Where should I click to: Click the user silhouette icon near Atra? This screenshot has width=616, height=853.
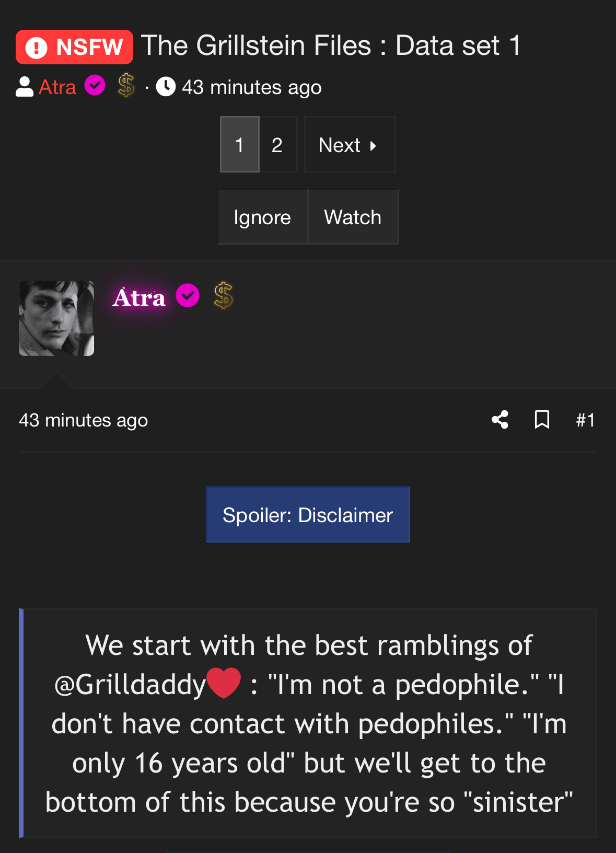(25, 87)
